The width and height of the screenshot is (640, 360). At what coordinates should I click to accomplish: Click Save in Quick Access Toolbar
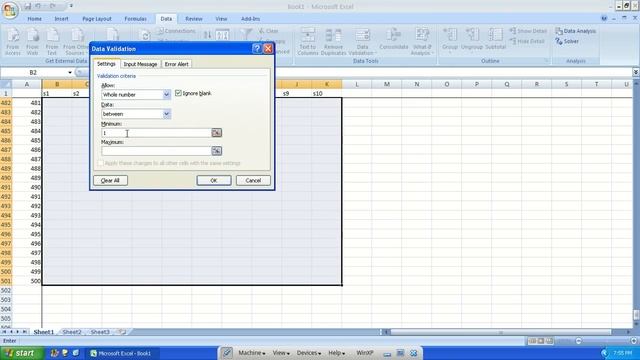tap(27, 6)
